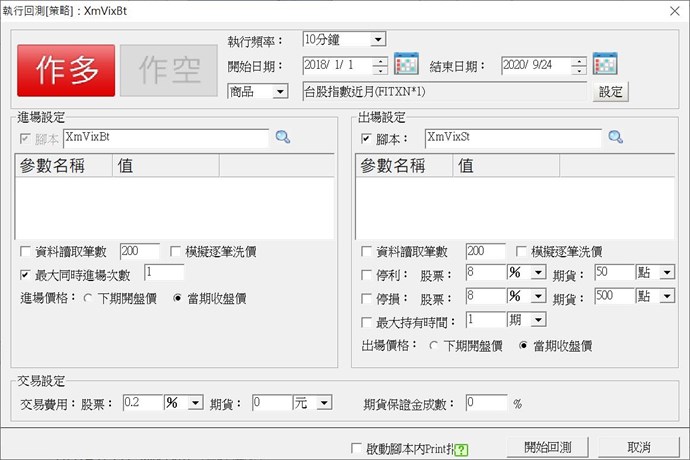Screen dimensions: 690x460
Task: Enable the 停損 stop-loss checkbox
Action: click(x=366, y=298)
